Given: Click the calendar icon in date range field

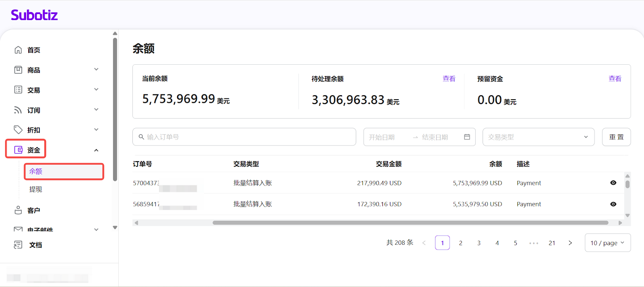Looking at the screenshot, I should click(467, 137).
